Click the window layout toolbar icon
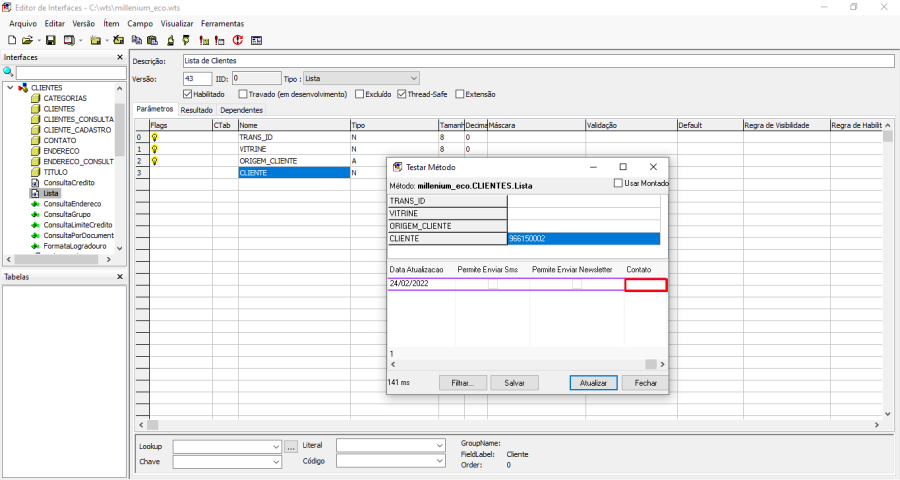Image resolution: width=900 pixels, height=480 pixels. point(257,40)
